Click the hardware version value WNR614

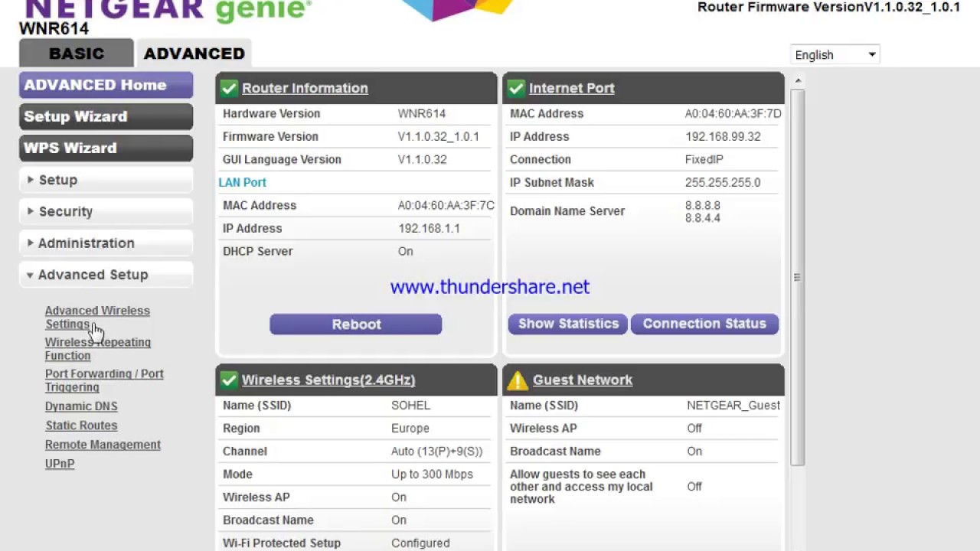421,113
